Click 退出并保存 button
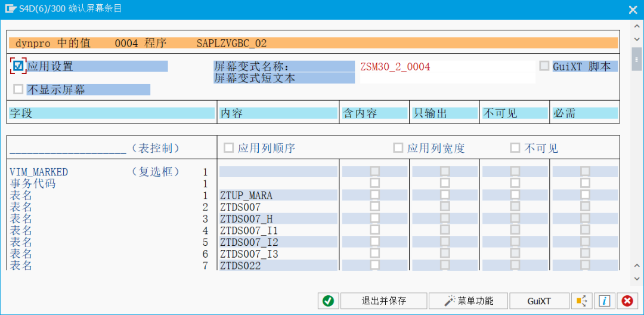This screenshot has height=315, width=644. click(383, 301)
